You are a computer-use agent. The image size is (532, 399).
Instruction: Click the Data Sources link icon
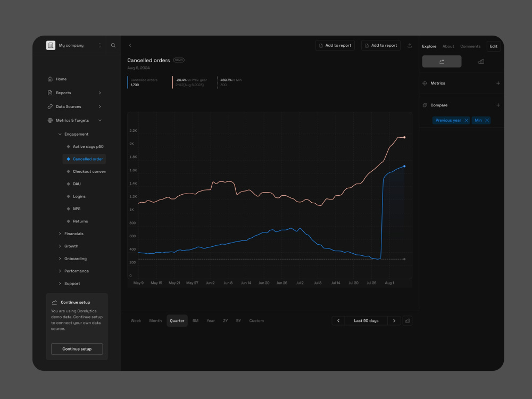tap(50, 106)
